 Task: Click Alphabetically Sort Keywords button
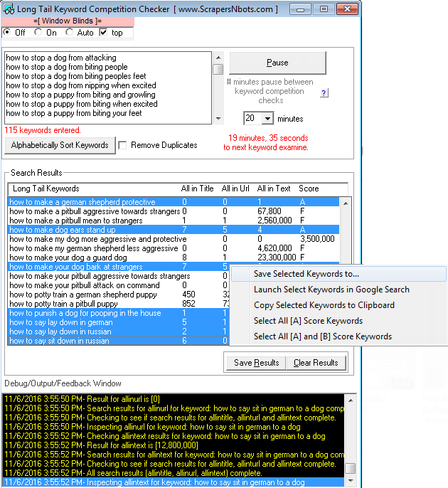click(x=60, y=145)
